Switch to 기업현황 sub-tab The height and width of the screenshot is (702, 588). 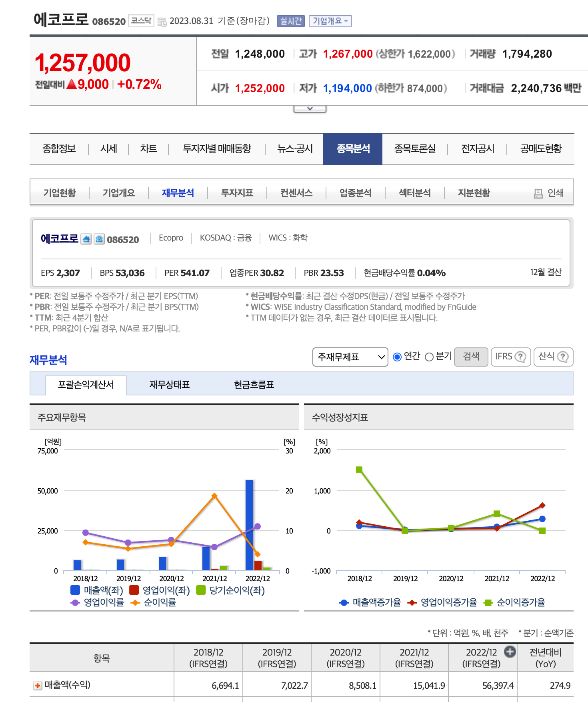[x=60, y=193]
